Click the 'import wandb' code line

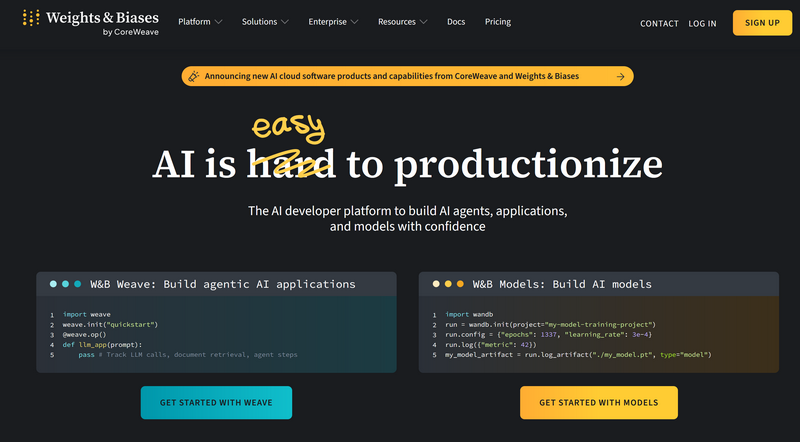click(469, 314)
